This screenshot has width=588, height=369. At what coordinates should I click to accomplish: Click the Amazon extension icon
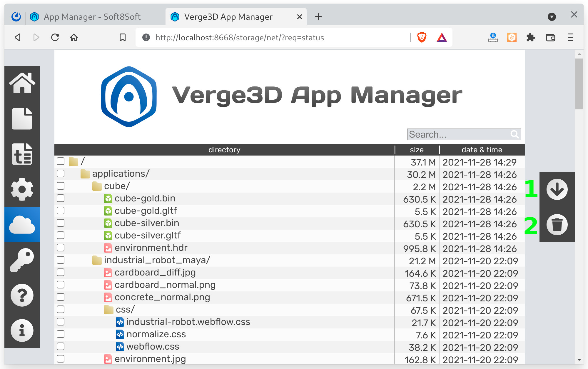(x=493, y=37)
